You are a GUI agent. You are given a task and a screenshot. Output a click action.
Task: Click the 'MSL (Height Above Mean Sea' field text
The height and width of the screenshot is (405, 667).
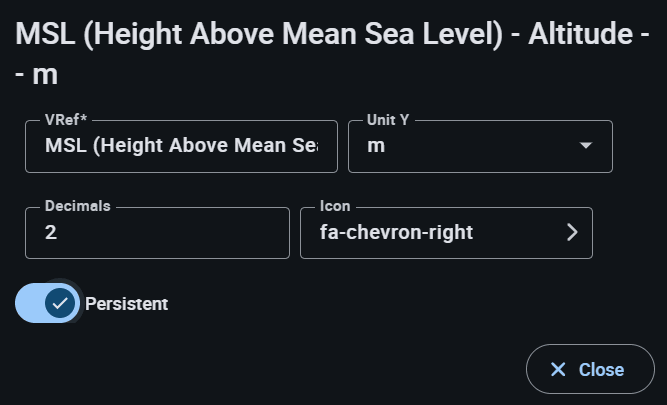(x=181, y=146)
